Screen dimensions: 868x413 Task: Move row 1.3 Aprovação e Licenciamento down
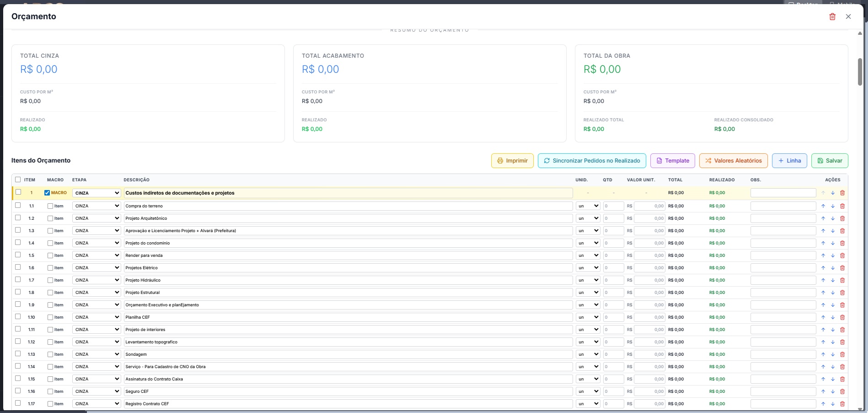(833, 231)
